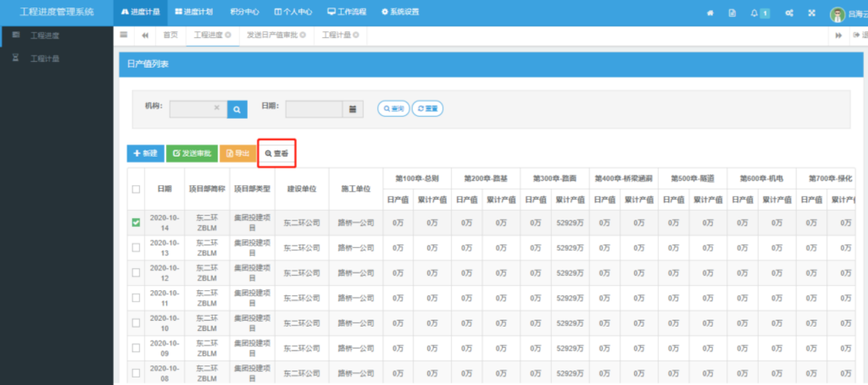Open the user avatar 吕海云

tap(837, 14)
